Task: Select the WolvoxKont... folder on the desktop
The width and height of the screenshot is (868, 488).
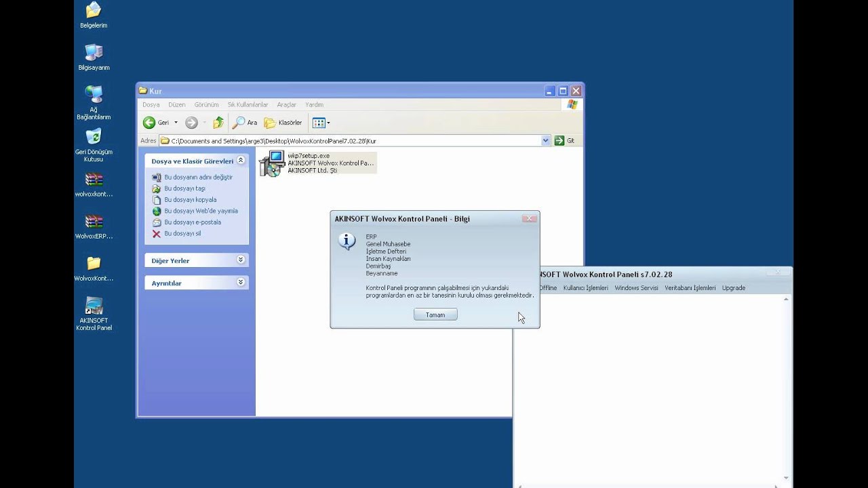Action: pyautogui.click(x=94, y=268)
